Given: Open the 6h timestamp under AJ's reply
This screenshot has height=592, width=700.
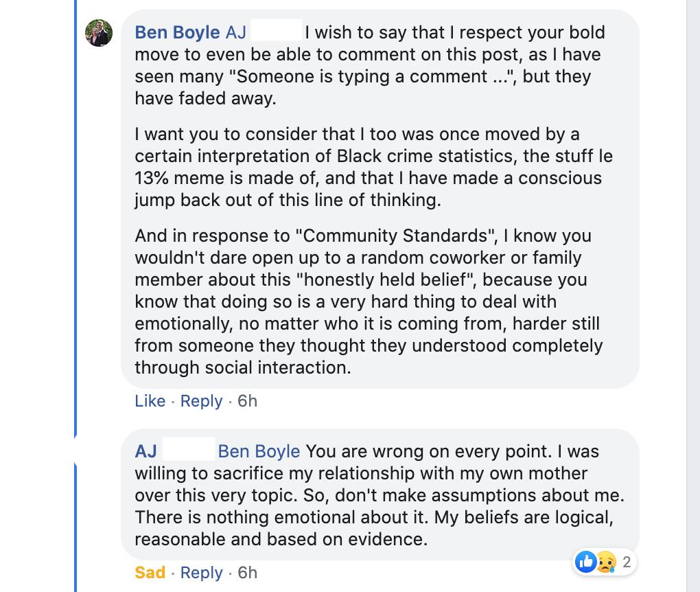Looking at the screenshot, I should (x=247, y=573).
